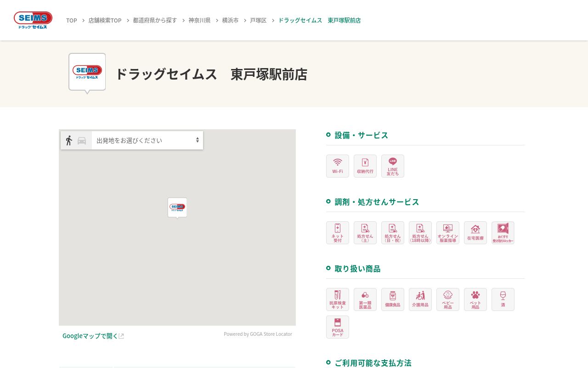Viewport: 588px width, 368px height.
Task: Navigate to 横浜市 breadcrumb
Action: (x=230, y=20)
